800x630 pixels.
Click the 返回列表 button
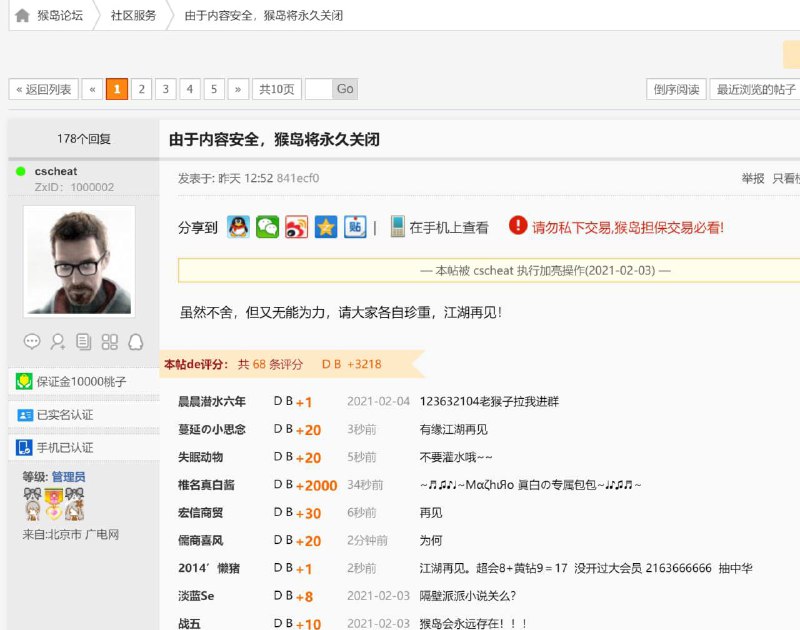44,88
